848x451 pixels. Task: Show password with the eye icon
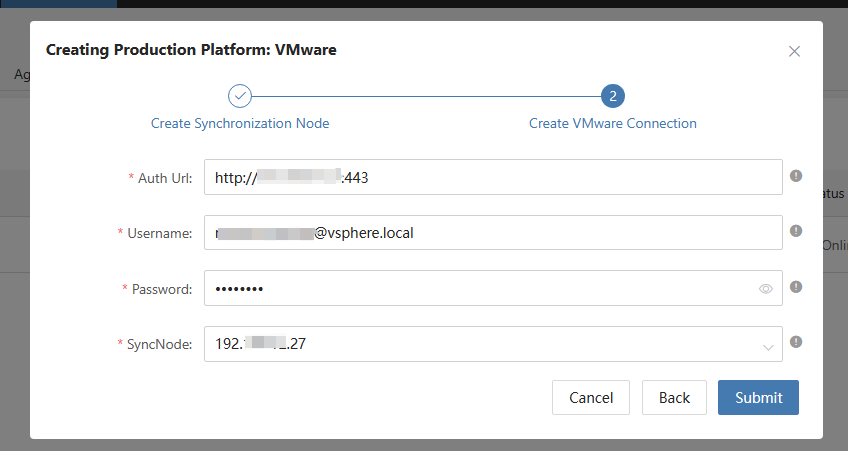pyautogui.click(x=766, y=289)
